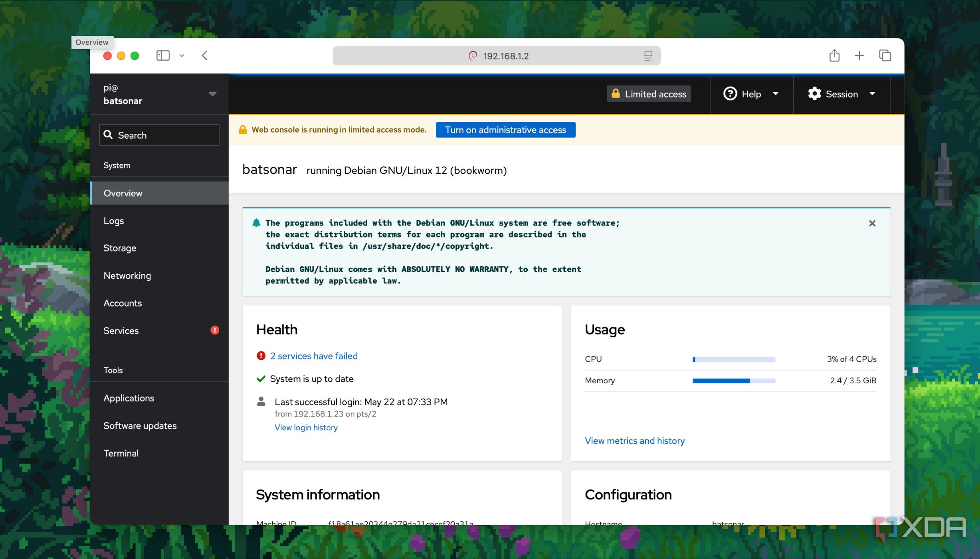Open Accounts in the sidebar

tap(159, 303)
